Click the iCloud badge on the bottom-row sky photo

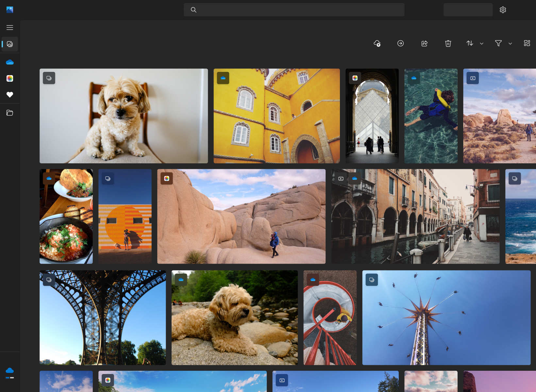[x=108, y=380]
